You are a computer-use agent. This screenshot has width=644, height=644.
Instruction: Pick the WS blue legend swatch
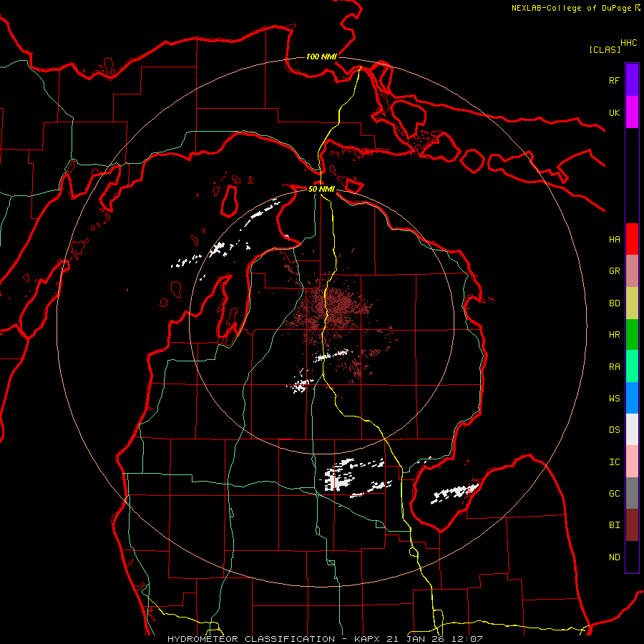(632, 398)
